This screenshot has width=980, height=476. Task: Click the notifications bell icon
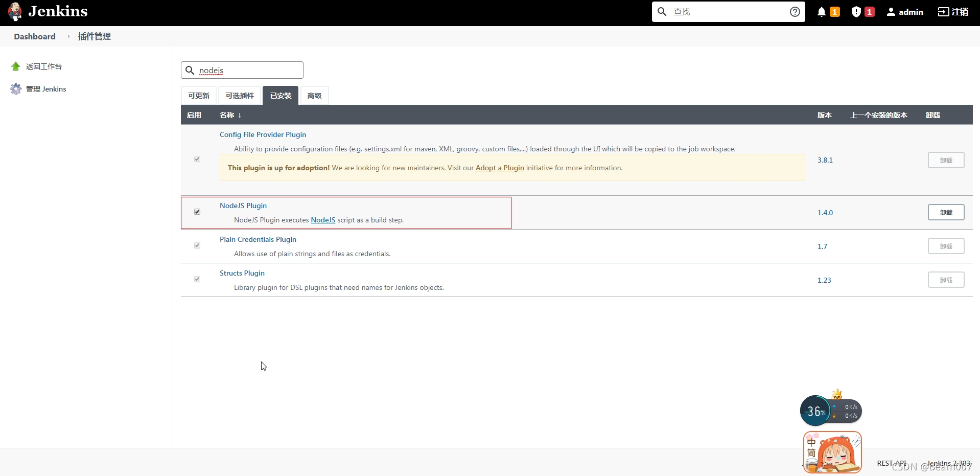[821, 12]
